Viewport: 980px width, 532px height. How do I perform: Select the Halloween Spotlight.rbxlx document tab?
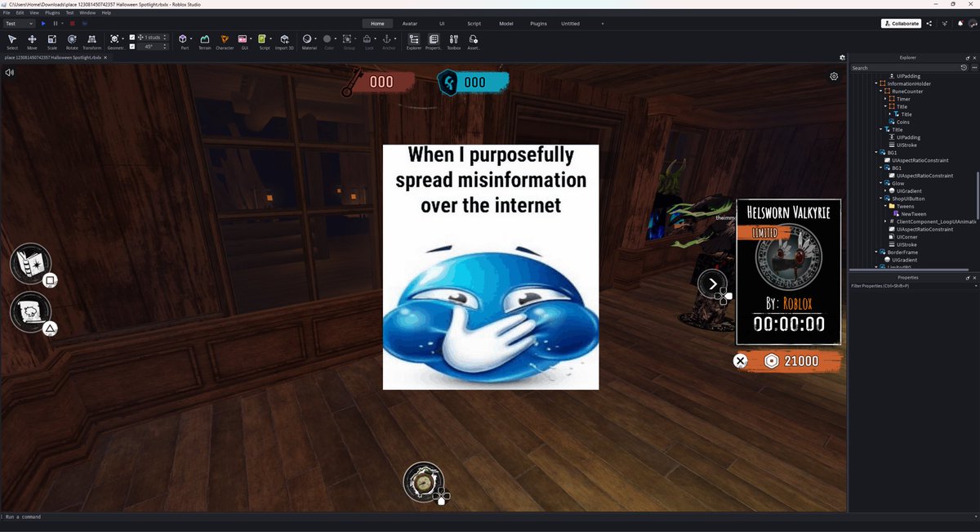click(x=55, y=58)
